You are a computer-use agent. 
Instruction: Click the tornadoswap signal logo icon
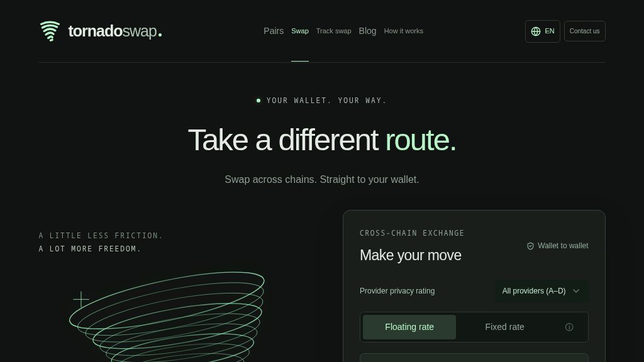[50, 31]
